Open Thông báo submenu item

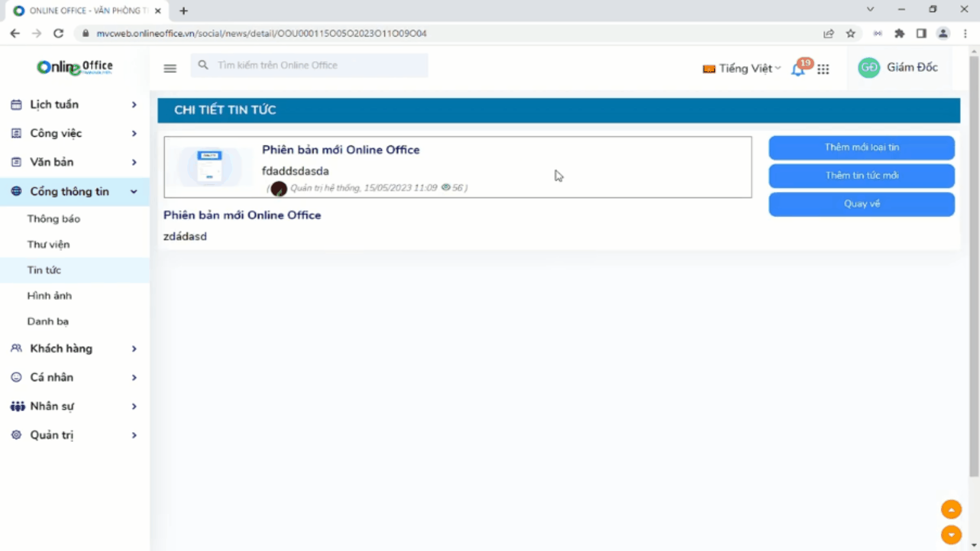(54, 219)
